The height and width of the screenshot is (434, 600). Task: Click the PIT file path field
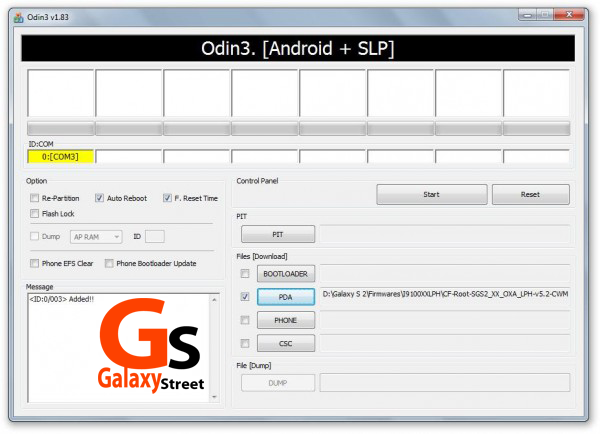pos(445,234)
